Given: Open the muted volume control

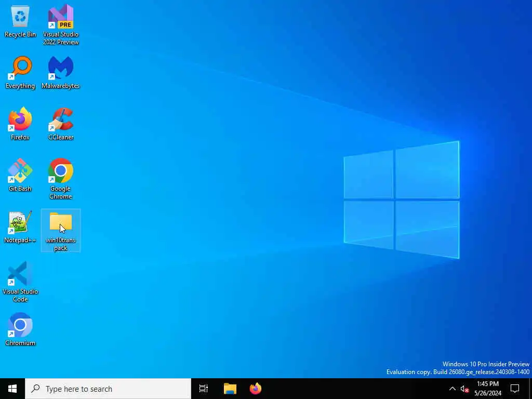Looking at the screenshot, I should tap(464, 389).
